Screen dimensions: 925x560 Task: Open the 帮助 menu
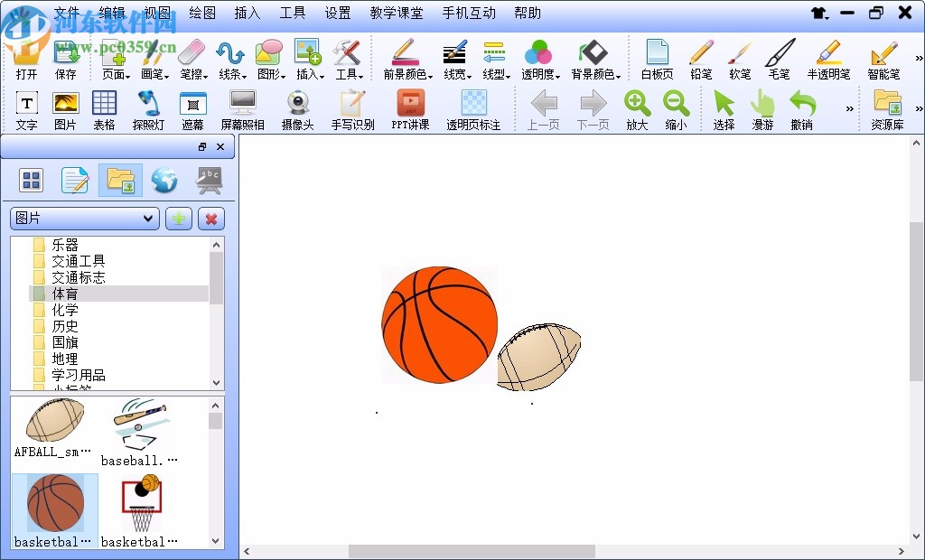point(528,13)
